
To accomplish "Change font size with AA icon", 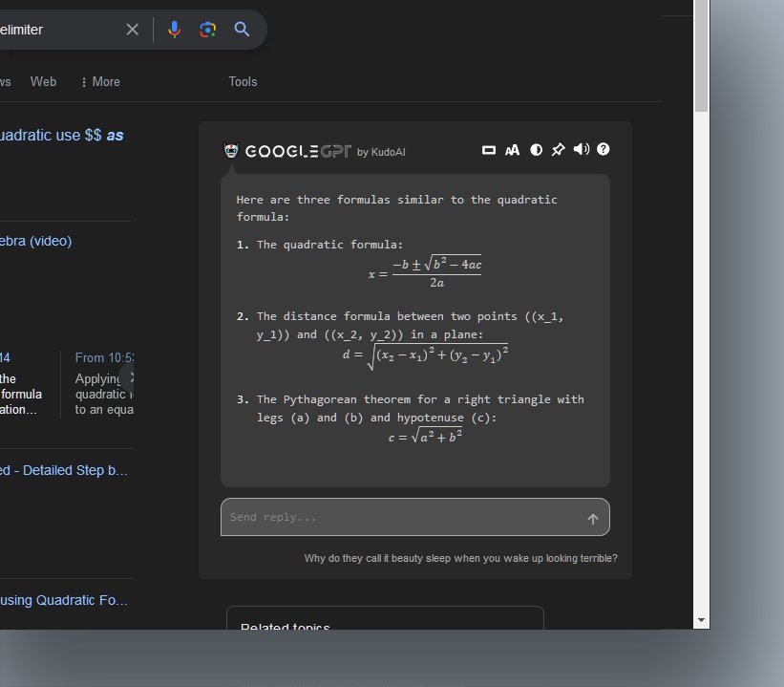I will pos(512,150).
